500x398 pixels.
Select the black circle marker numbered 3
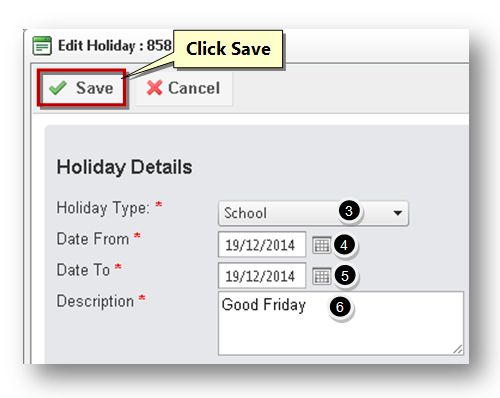pyautogui.click(x=349, y=211)
